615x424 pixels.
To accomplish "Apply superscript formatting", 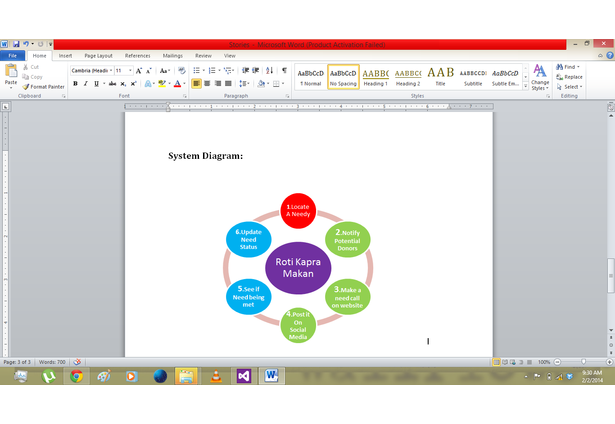I will pyautogui.click(x=133, y=84).
